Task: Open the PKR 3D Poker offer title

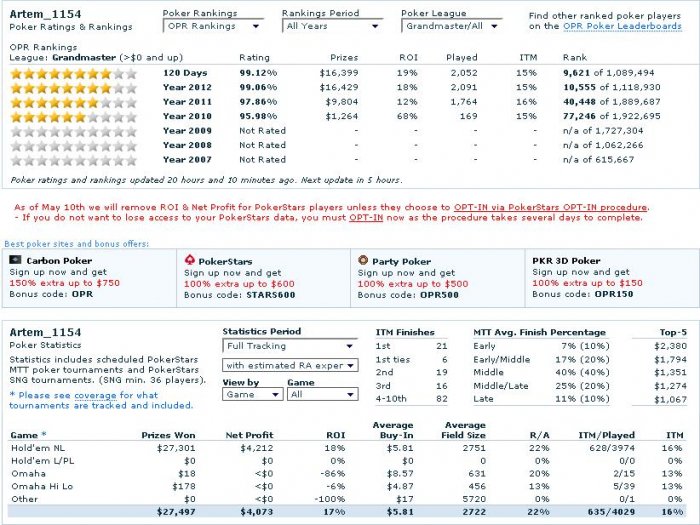Action: coord(566,261)
